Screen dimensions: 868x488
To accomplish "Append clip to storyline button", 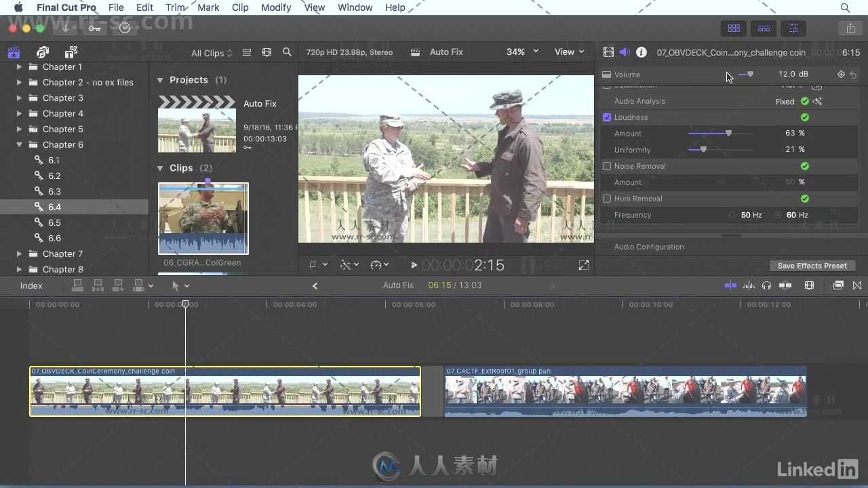I will [118, 285].
